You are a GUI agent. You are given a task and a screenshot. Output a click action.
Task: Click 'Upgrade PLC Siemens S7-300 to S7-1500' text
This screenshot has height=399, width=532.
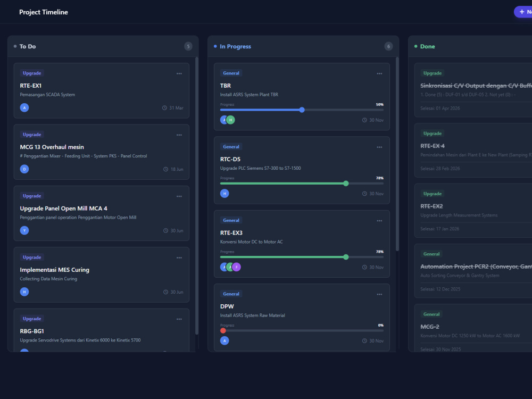click(x=261, y=168)
